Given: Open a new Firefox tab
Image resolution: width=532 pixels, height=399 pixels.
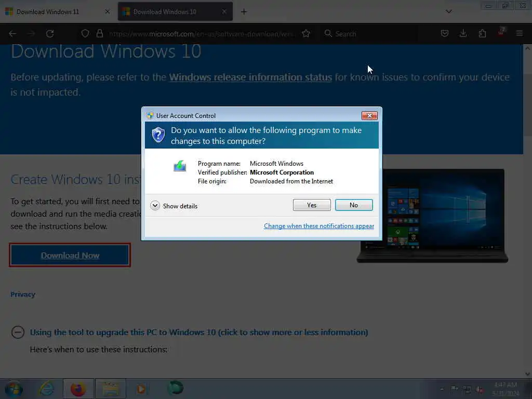Looking at the screenshot, I should 244,12.
